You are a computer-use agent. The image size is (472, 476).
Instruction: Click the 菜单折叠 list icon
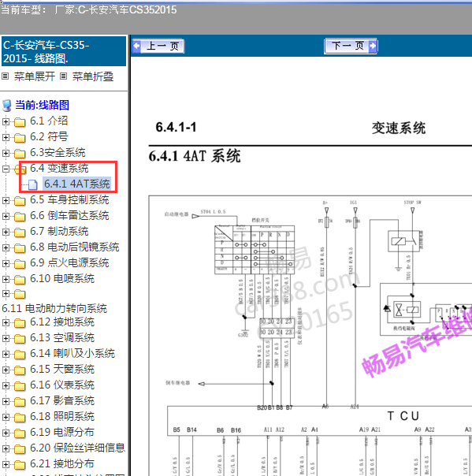[63, 76]
